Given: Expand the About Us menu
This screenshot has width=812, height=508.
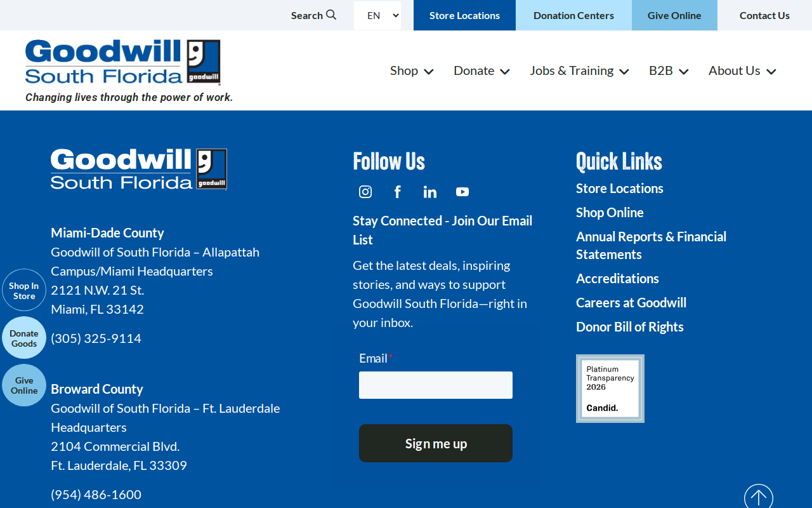Looking at the screenshot, I should tap(742, 70).
